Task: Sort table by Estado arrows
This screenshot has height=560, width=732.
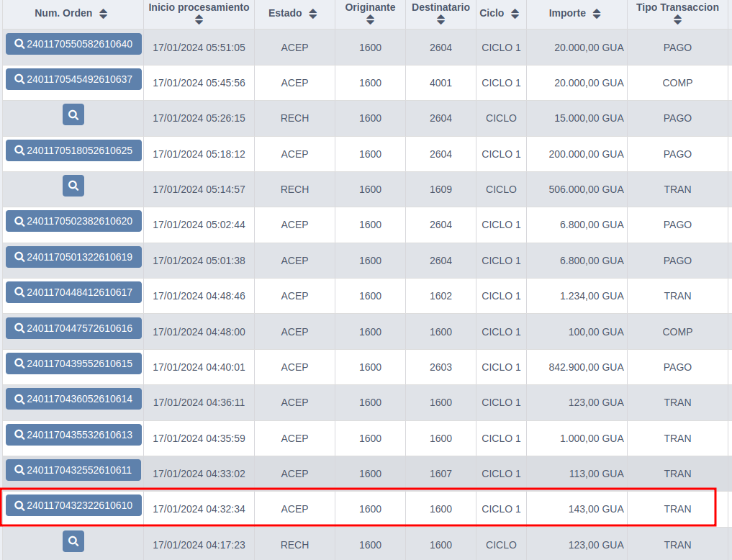Action: [x=313, y=14]
